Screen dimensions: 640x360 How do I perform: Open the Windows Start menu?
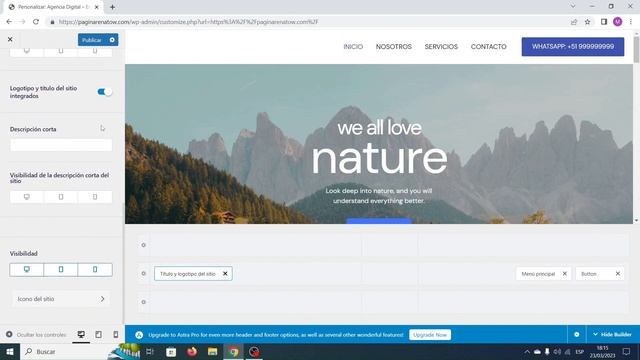[x=10, y=351]
